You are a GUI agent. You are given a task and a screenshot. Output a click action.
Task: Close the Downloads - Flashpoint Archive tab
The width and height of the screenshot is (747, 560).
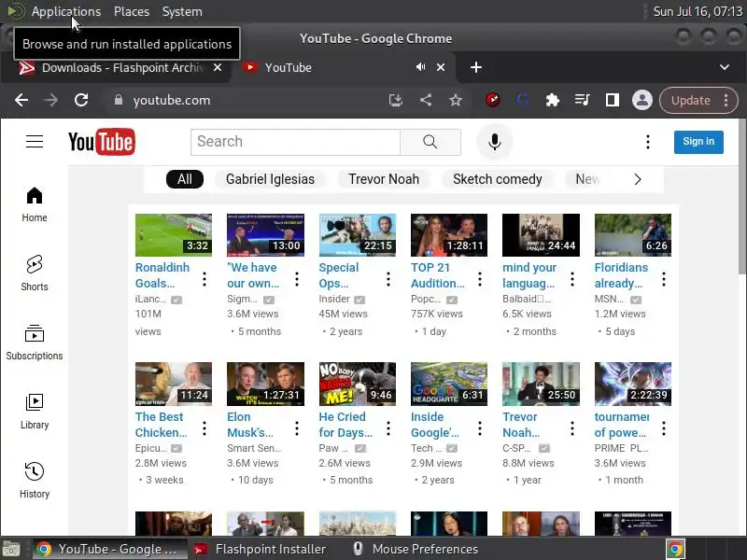coord(218,67)
